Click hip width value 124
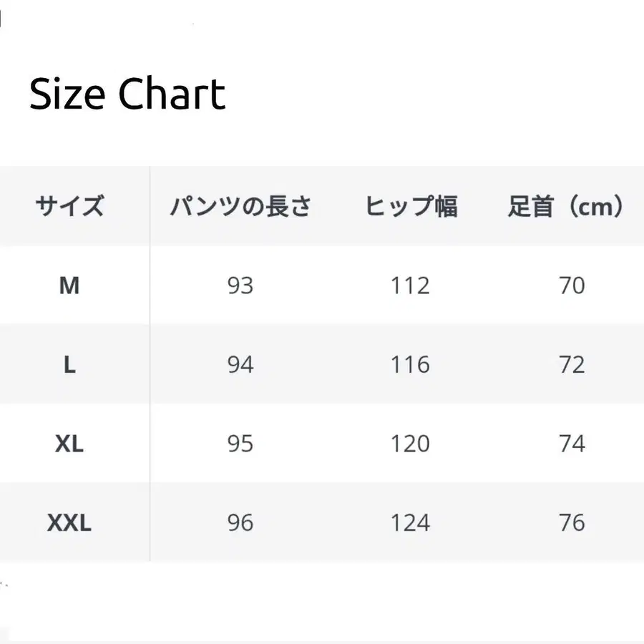The width and height of the screenshot is (644, 644). click(411, 523)
